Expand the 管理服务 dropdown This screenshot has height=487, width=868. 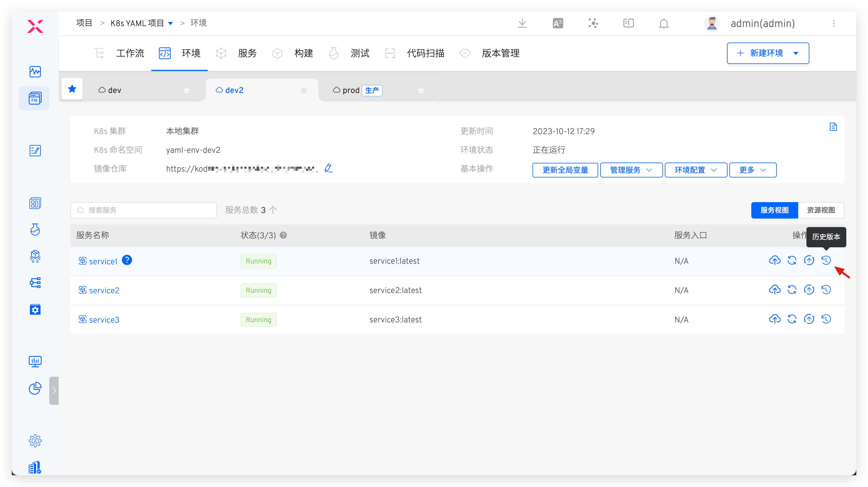click(631, 170)
